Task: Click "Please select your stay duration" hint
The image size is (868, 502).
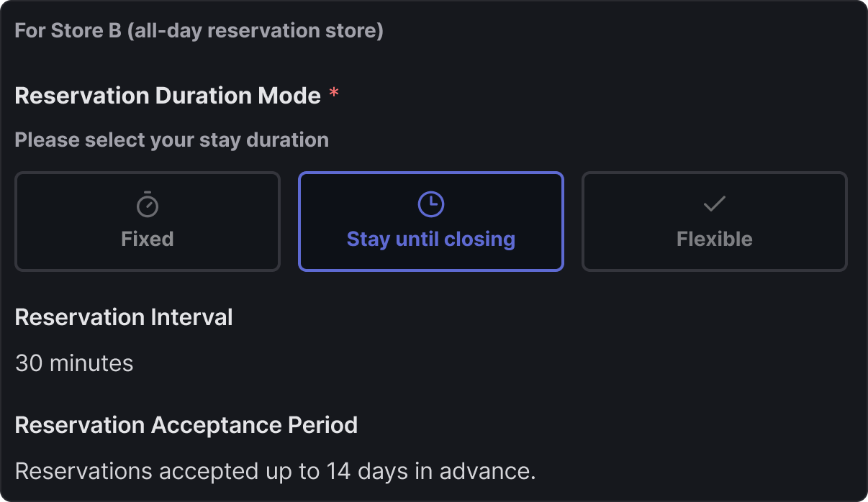Action: pyautogui.click(x=171, y=140)
